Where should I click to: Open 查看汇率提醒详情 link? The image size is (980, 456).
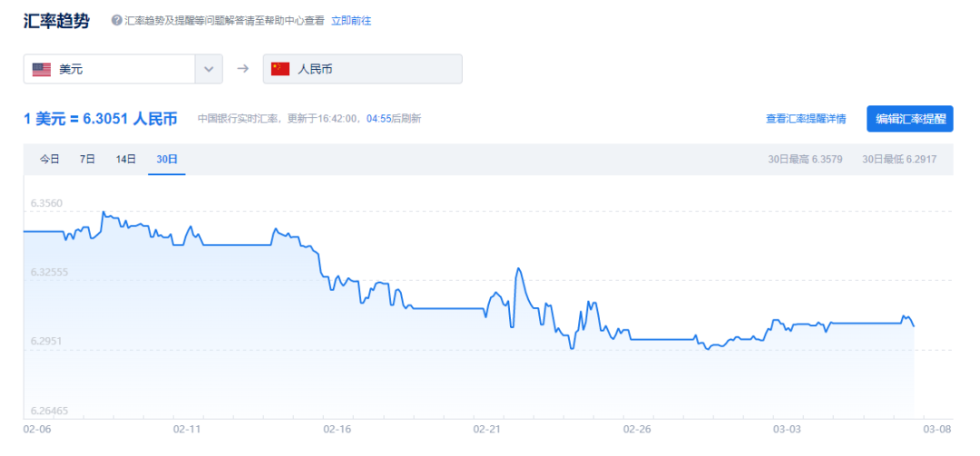coord(807,119)
